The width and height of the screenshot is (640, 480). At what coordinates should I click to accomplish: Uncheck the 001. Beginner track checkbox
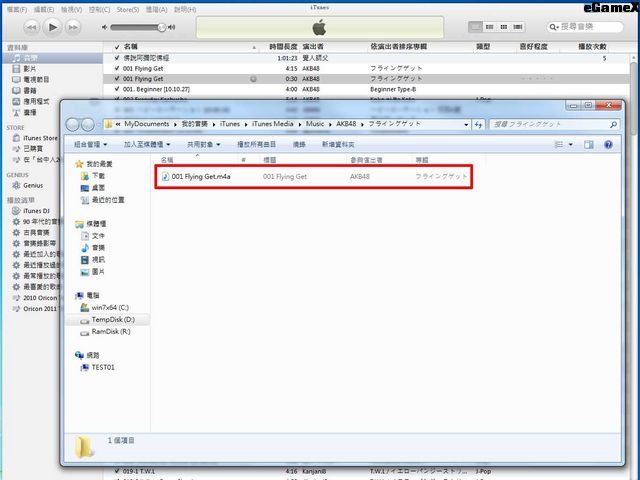pyautogui.click(x=117, y=89)
